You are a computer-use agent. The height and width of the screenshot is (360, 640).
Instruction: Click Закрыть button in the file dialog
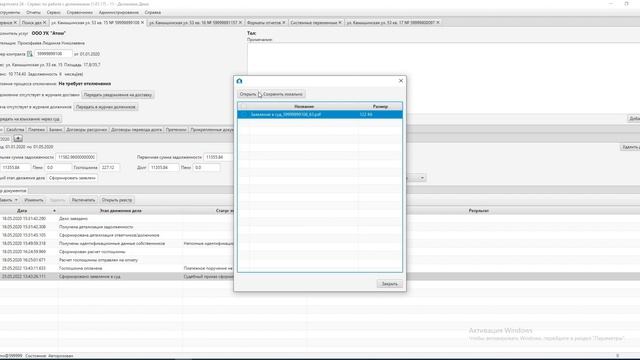(389, 284)
